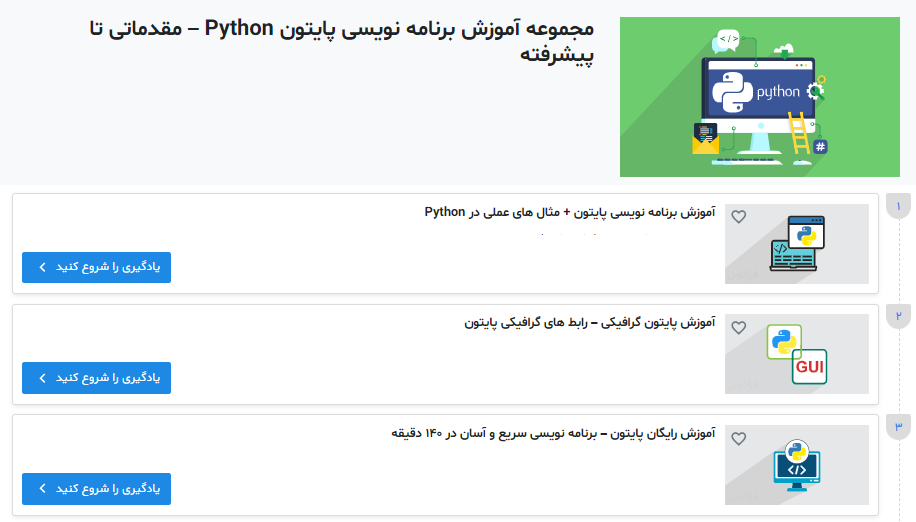Click the step number ۱ marker
Viewport: 916px width, 522px height.
point(898,207)
